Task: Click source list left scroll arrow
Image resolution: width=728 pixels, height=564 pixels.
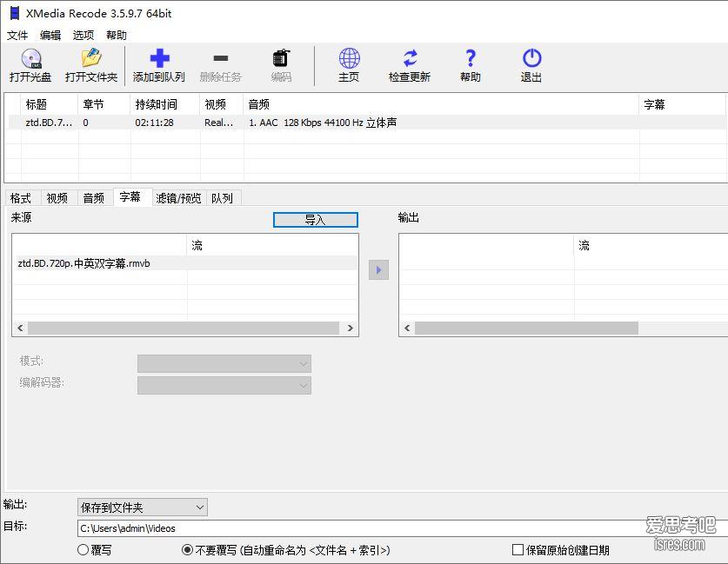Action: 20,328
